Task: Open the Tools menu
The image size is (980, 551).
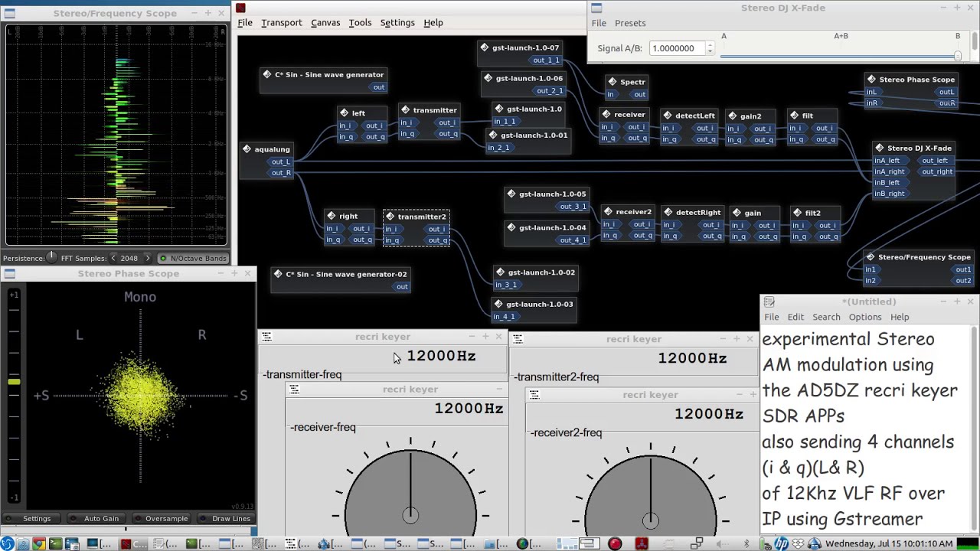Action: click(360, 23)
